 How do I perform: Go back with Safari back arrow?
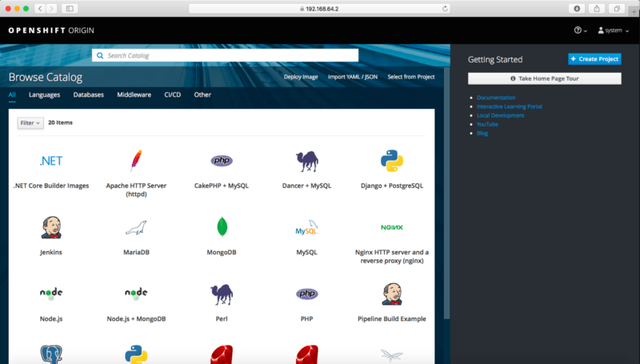click(40, 9)
